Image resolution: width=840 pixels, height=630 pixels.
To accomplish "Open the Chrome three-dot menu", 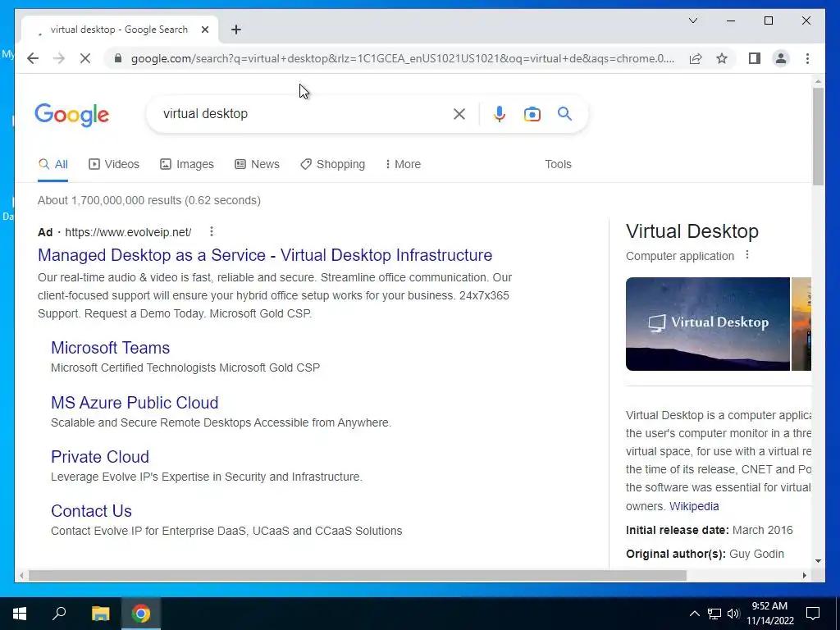I will pos(807,58).
